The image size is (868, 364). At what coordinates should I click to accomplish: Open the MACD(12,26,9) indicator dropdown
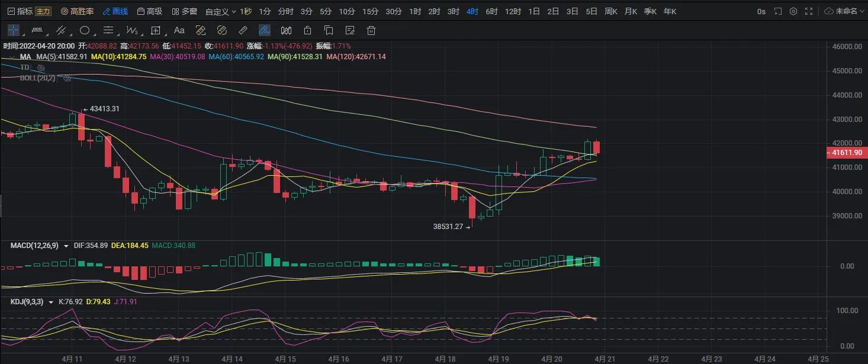tap(66, 246)
